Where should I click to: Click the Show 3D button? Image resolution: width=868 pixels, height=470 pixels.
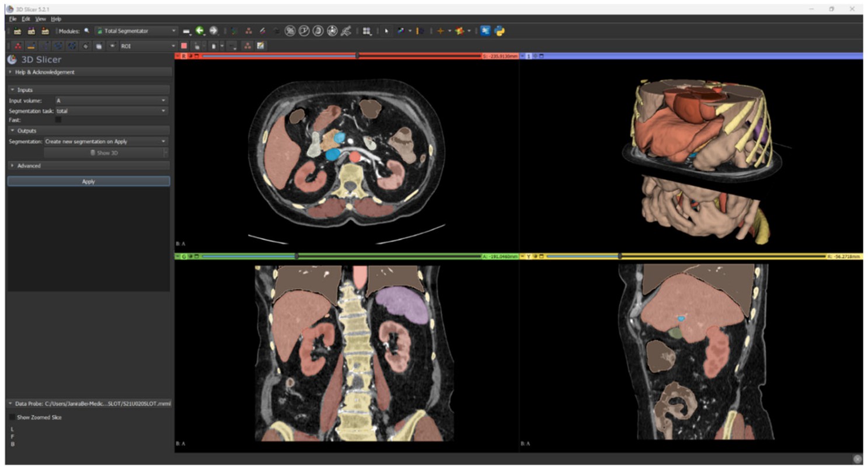[x=104, y=153]
